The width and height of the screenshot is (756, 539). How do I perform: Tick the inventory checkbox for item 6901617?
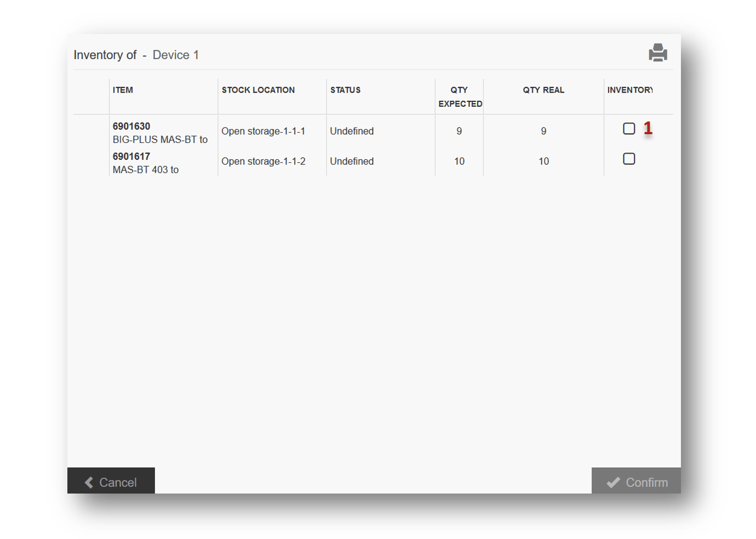pos(628,159)
